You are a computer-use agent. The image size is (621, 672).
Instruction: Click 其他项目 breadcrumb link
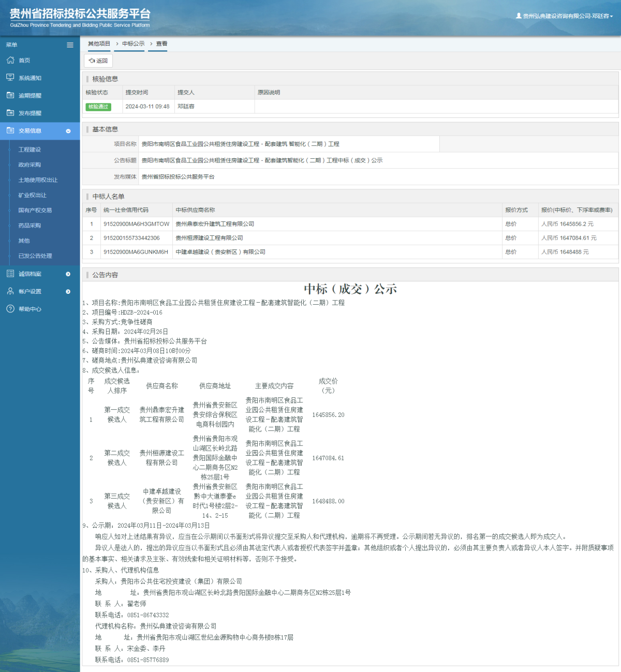pyautogui.click(x=99, y=43)
